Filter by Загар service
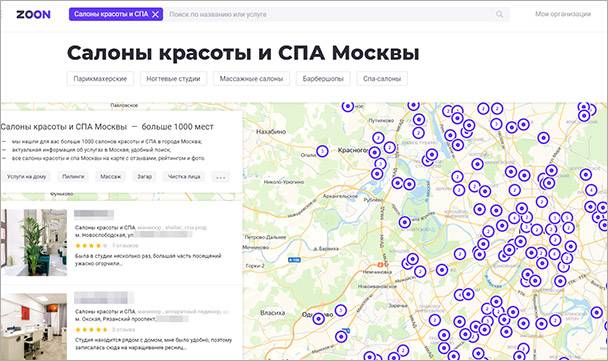 144,177
